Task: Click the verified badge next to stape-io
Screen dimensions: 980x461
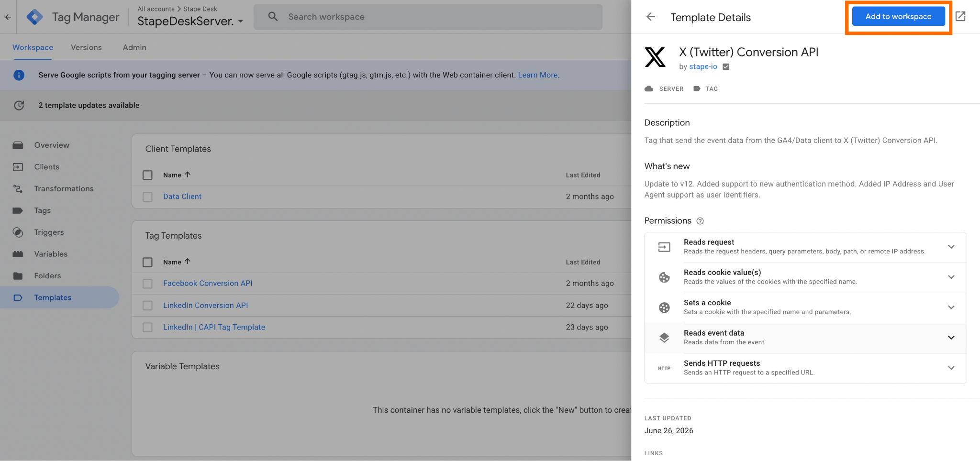Action: [x=726, y=67]
